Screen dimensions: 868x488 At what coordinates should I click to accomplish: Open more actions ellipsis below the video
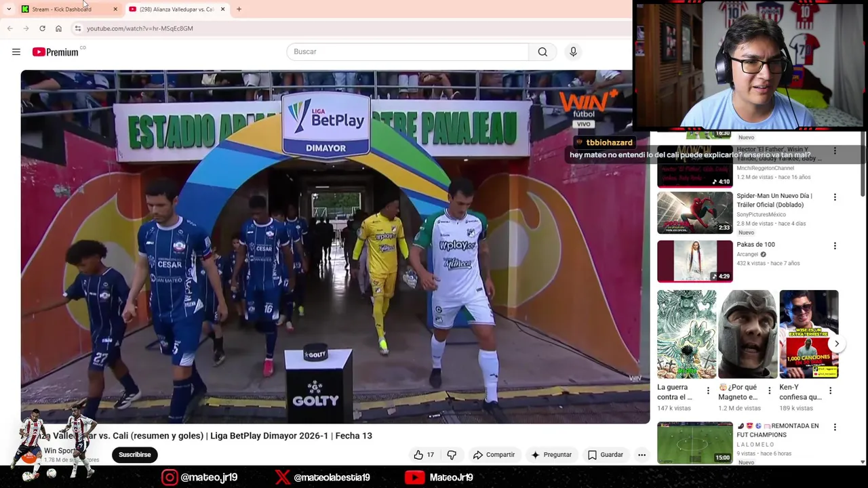642,455
